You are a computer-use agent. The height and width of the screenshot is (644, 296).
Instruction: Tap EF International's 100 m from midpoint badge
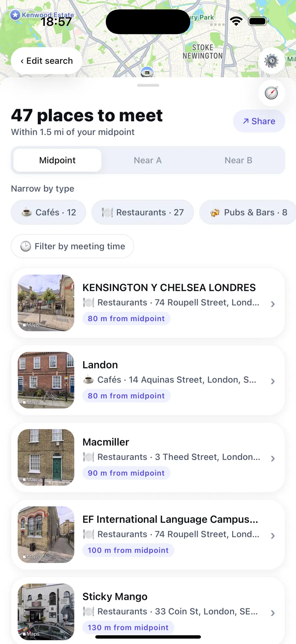point(128,550)
